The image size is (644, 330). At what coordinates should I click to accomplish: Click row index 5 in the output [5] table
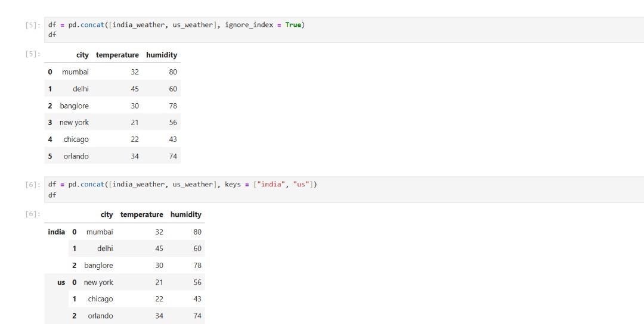coord(50,156)
